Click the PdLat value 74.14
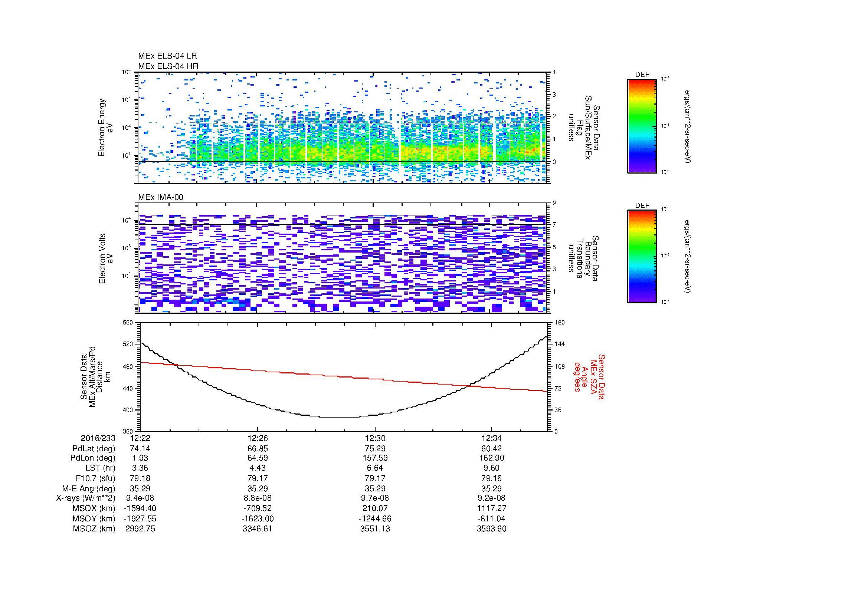The image size is (868, 613). [140, 449]
